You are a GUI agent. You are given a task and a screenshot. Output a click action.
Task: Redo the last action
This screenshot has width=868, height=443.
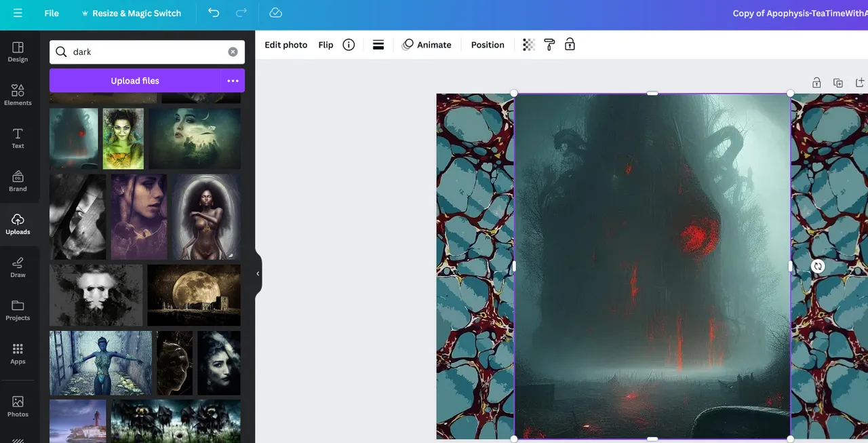point(241,13)
